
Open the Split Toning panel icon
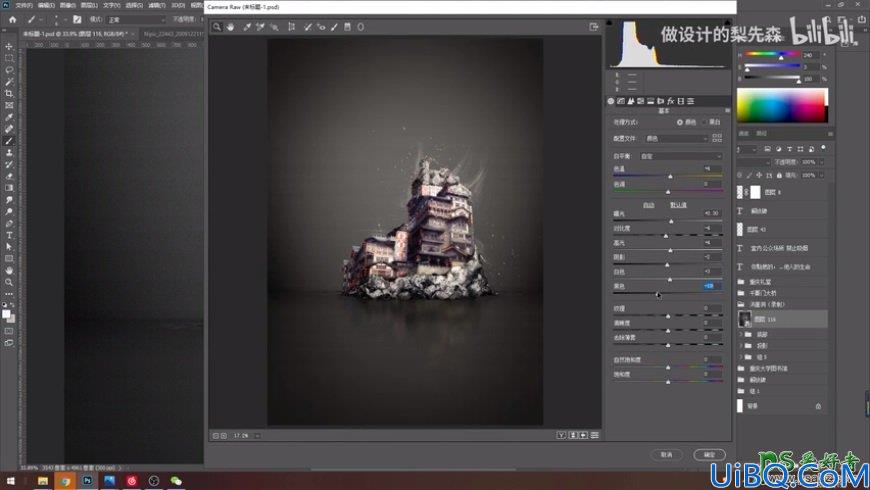(651, 101)
